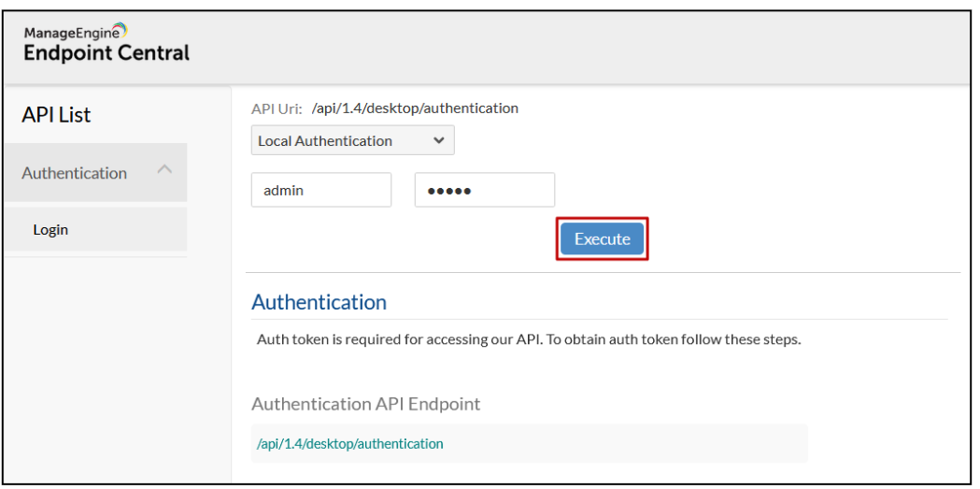Open the Login API entry
The height and width of the screenshot is (489, 980).
click(x=95, y=229)
